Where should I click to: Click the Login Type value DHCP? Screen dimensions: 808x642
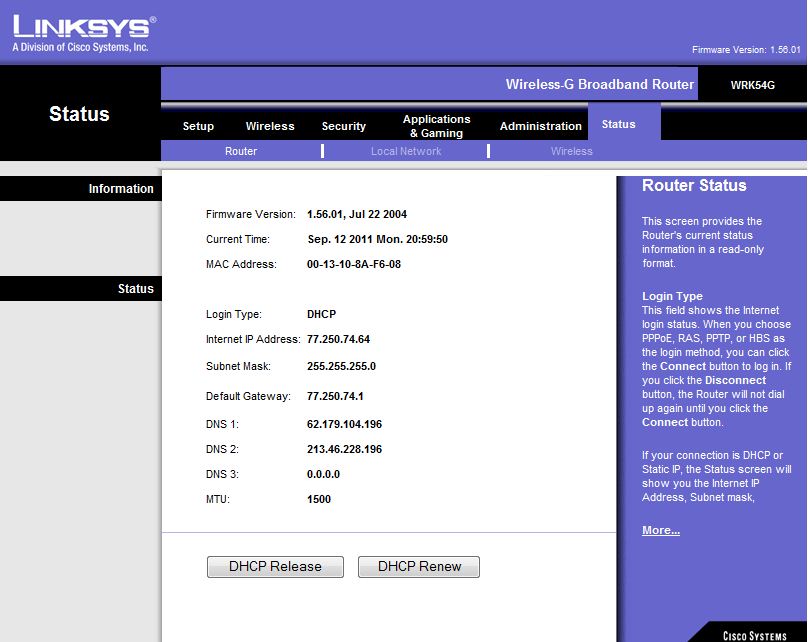coord(322,314)
